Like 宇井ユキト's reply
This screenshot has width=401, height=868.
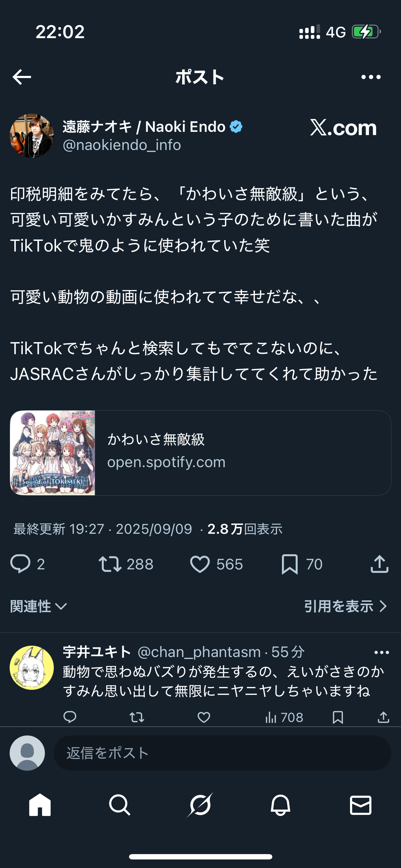tap(204, 717)
